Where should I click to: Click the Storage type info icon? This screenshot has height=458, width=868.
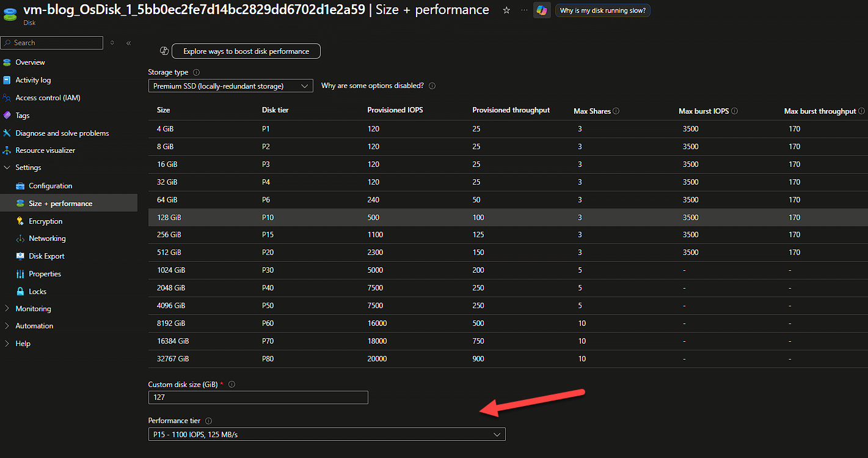pyautogui.click(x=196, y=72)
